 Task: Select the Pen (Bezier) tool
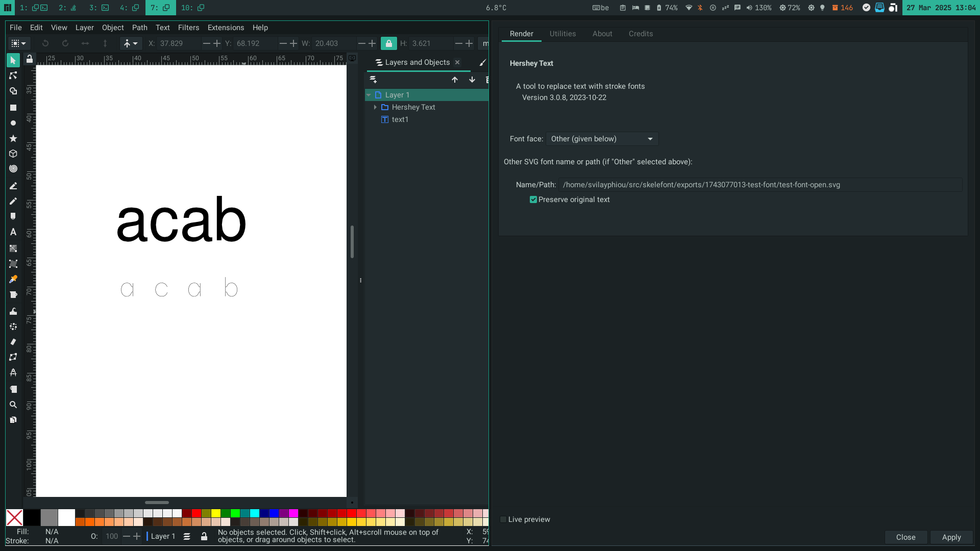click(13, 186)
